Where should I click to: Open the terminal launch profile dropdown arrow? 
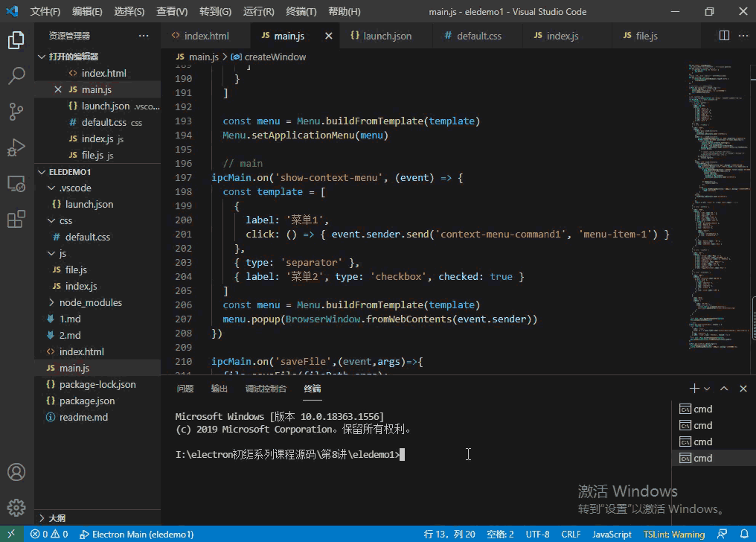(x=707, y=389)
